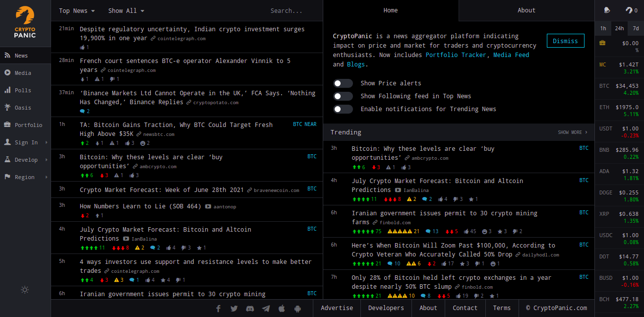The image size is (644, 317).
Task: Click Developers in the footer
Action: 386,308
